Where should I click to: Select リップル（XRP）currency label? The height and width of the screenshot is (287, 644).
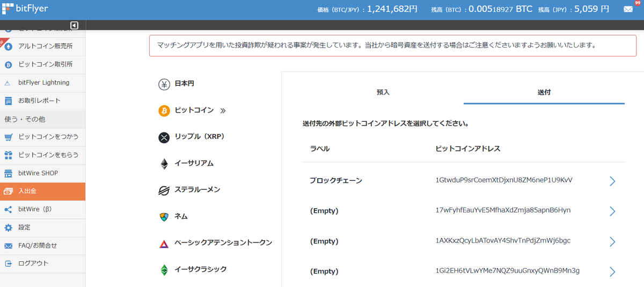pos(200,137)
